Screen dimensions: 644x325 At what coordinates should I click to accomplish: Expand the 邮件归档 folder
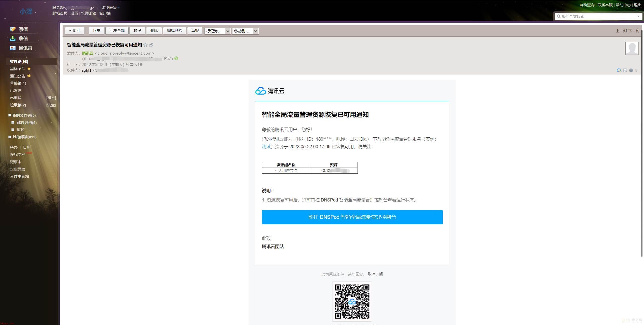(x=13, y=123)
